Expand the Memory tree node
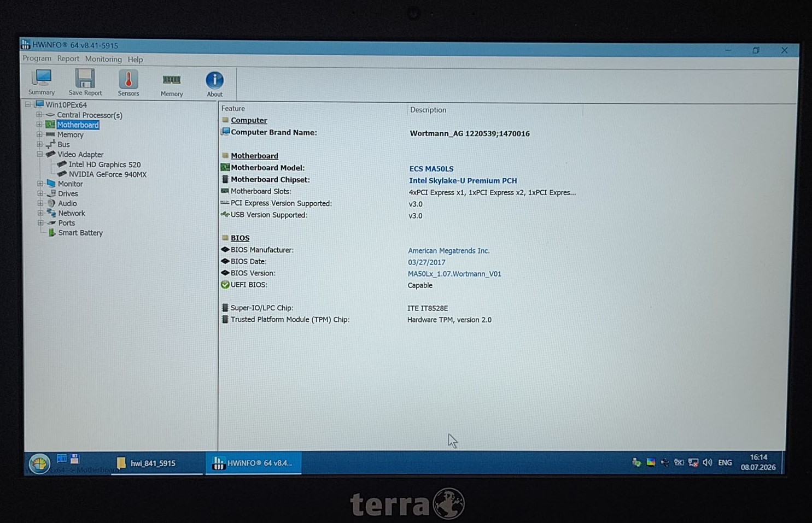The width and height of the screenshot is (812, 523). (39, 134)
